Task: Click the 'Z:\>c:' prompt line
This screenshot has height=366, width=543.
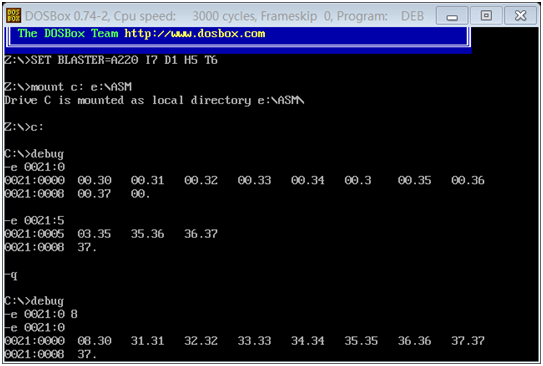Action: (x=24, y=127)
